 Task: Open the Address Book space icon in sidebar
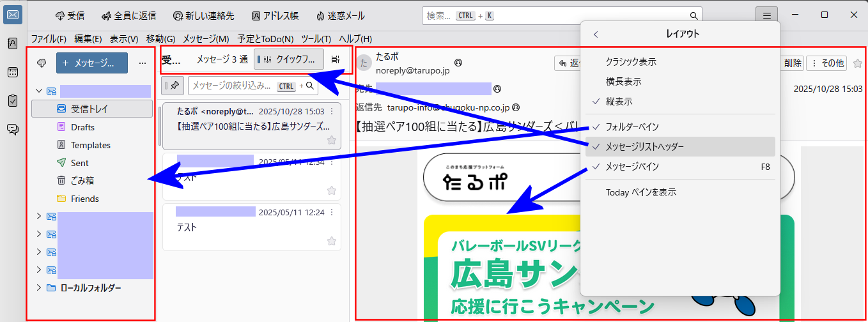12,43
